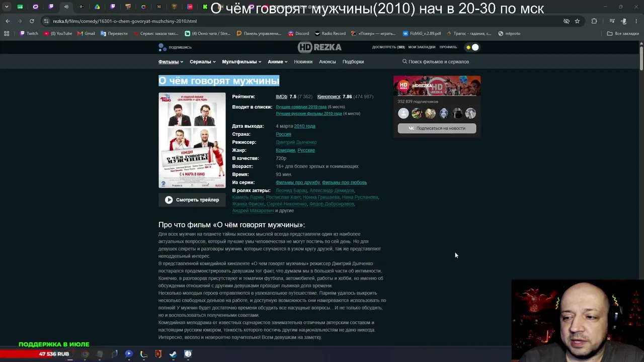Open the Комедии genre link

(x=285, y=150)
